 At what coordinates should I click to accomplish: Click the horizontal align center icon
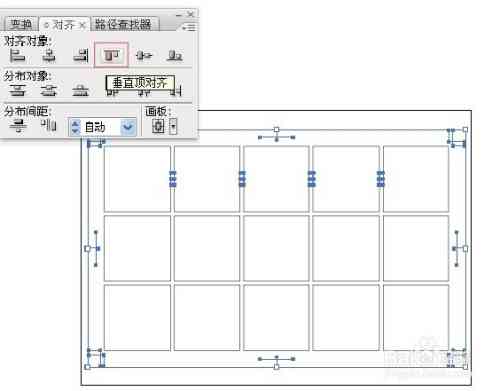tap(49, 55)
